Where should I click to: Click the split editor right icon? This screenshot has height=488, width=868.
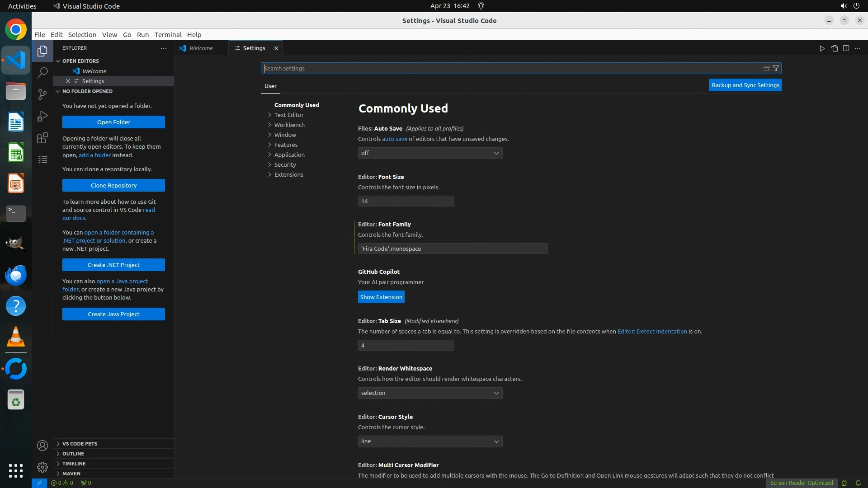[x=846, y=48]
